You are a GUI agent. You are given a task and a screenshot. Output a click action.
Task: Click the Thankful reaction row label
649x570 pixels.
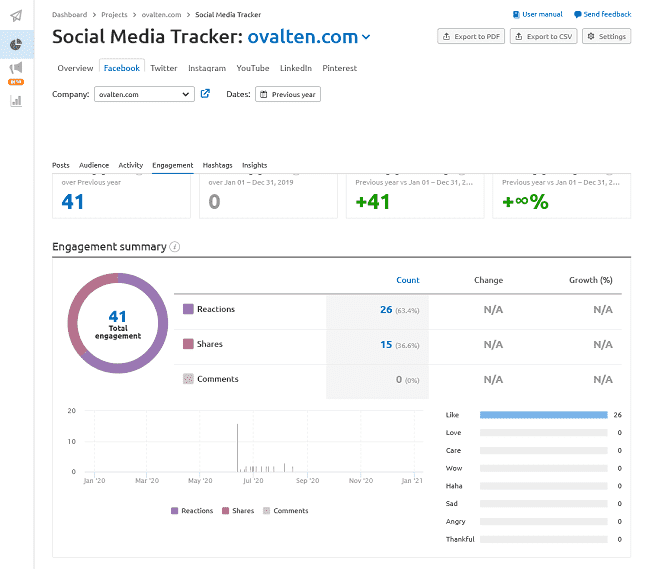460,539
